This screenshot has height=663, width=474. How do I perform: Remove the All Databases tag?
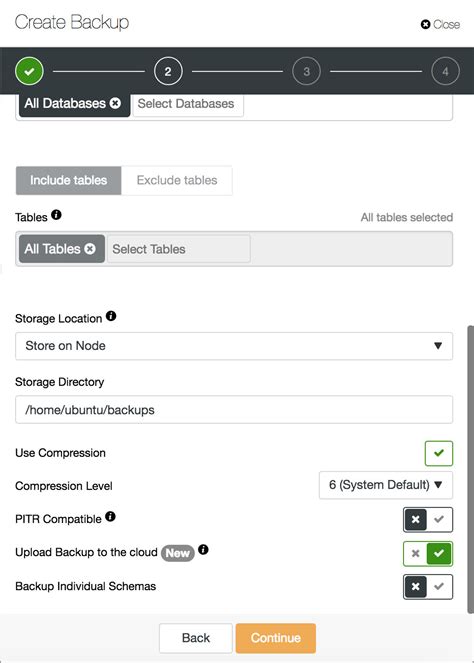[115, 103]
